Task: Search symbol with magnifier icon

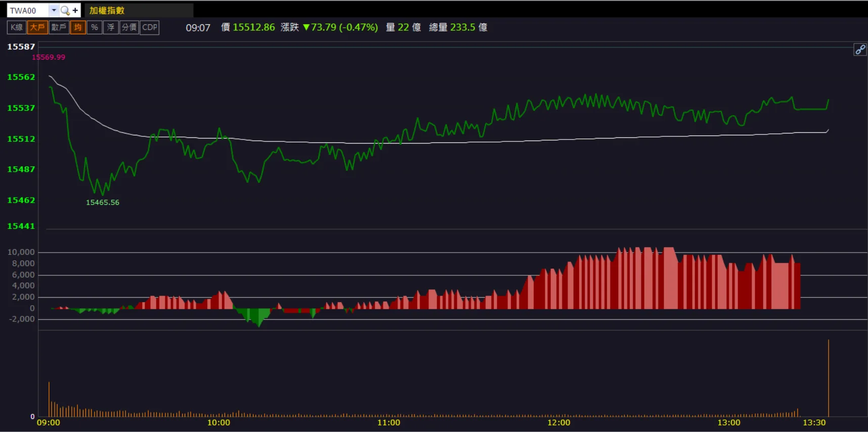Action: (65, 10)
